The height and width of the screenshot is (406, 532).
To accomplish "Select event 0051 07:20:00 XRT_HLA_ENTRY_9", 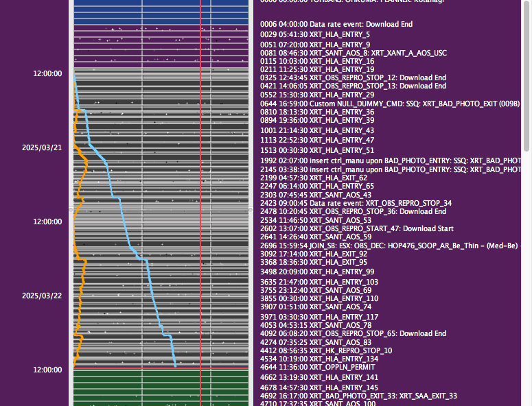I will coord(315,45).
